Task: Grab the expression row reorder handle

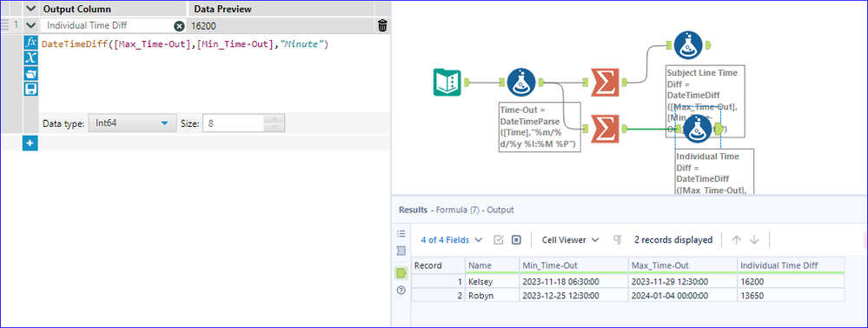Action: pos(5,24)
